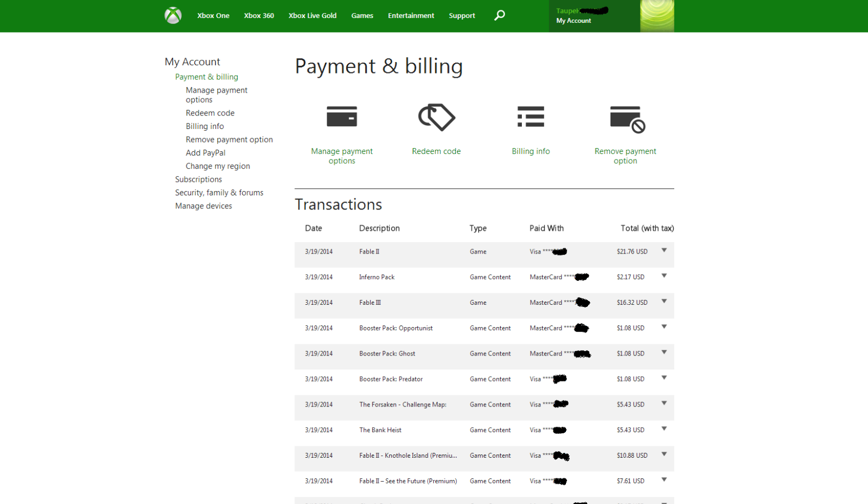The height and width of the screenshot is (504, 868).
Task: Expand Booster Pack: Opportunist transaction
Action: tap(664, 327)
